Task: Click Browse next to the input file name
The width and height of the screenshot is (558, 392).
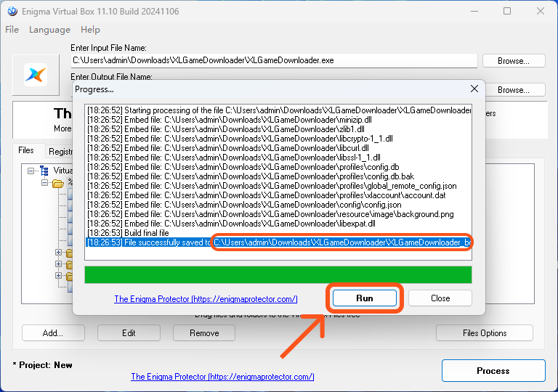Action: click(514, 61)
